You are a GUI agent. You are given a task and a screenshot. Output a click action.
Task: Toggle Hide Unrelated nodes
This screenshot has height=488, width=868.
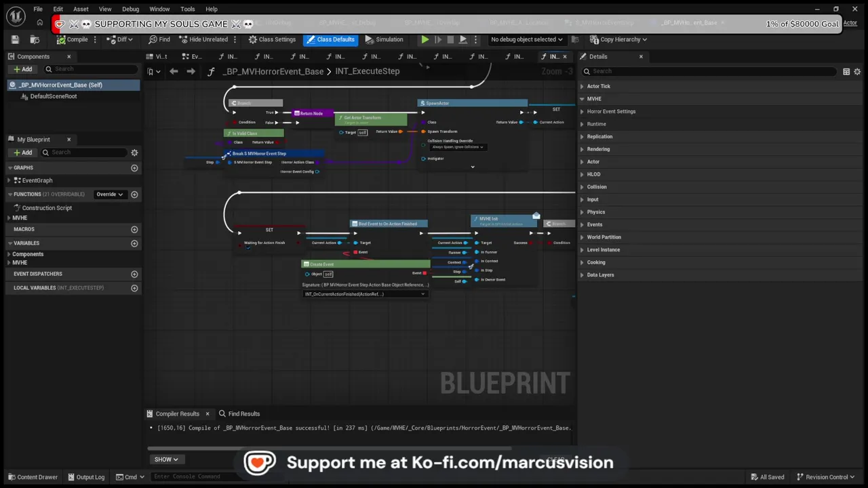[x=203, y=39]
